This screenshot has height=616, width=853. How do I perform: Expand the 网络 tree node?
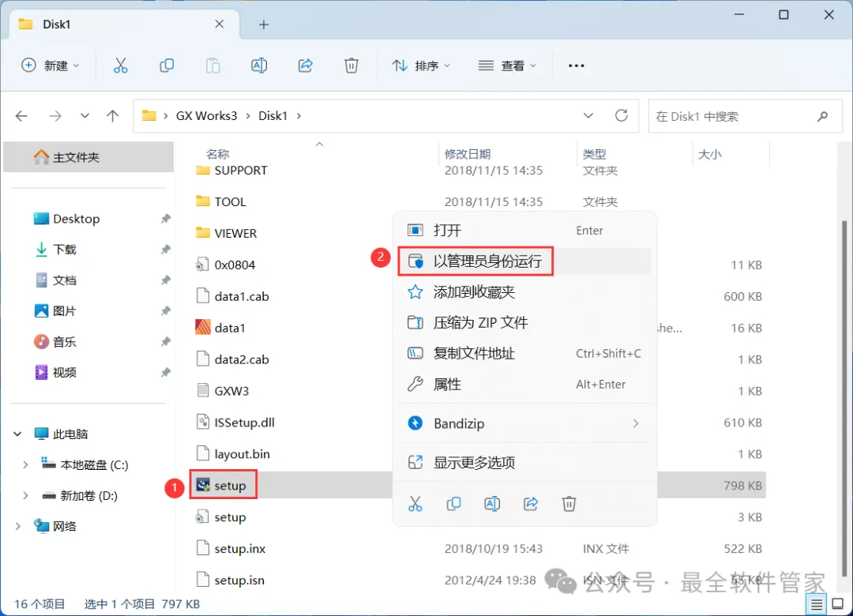click(18, 526)
